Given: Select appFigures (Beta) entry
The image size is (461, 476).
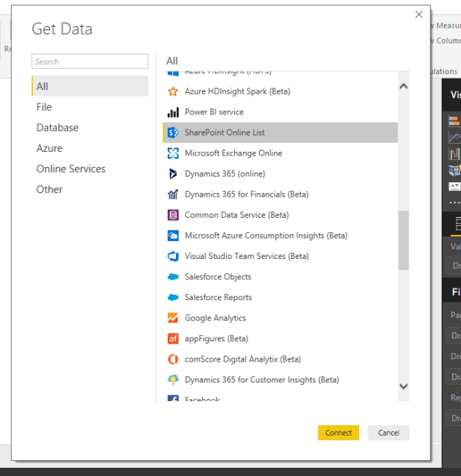Looking at the screenshot, I should point(280,338).
